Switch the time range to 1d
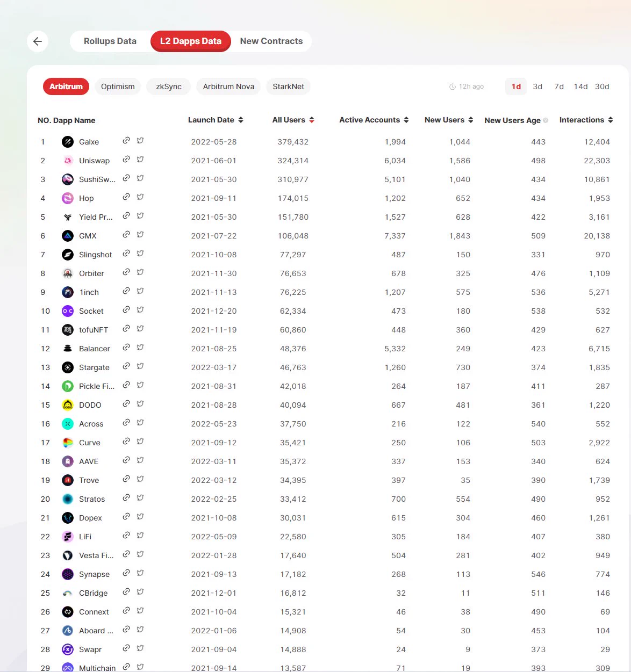 (x=516, y=86)
